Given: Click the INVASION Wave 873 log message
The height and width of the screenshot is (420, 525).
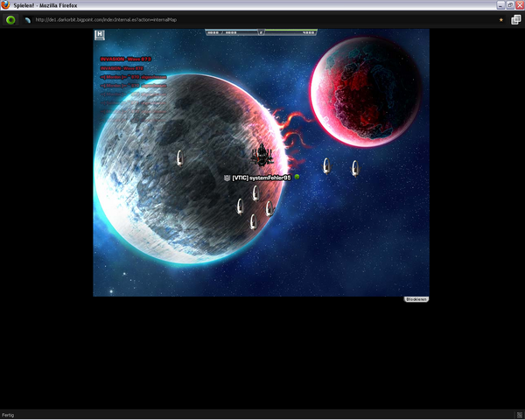Looking at the screenshot, I should tap(125, 59).
